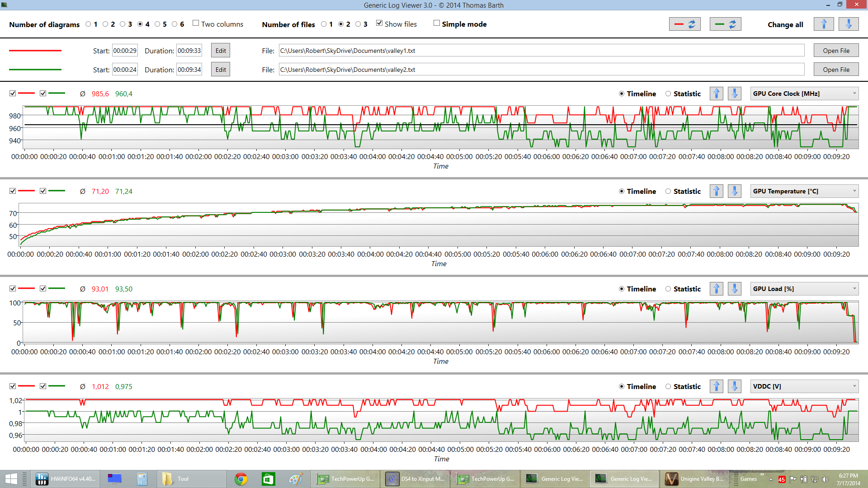Click Change all down arrow
Image resolution: width=868 pixels, height=488 pixels.
click(x=849, y=24)
